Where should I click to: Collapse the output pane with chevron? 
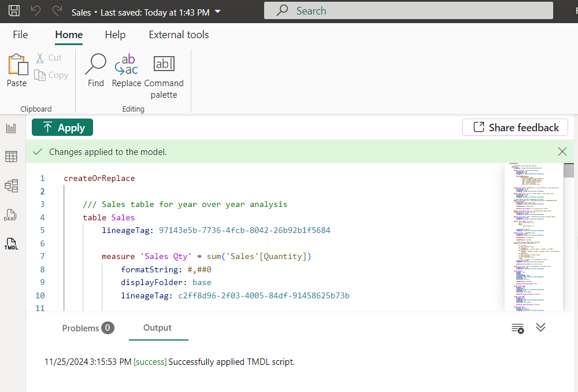(x=540, y=327)
